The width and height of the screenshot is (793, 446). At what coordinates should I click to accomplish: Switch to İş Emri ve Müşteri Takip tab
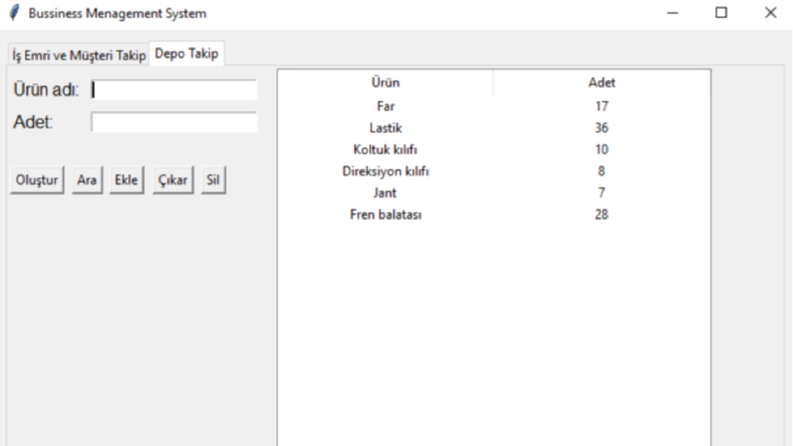coord(79,55)
